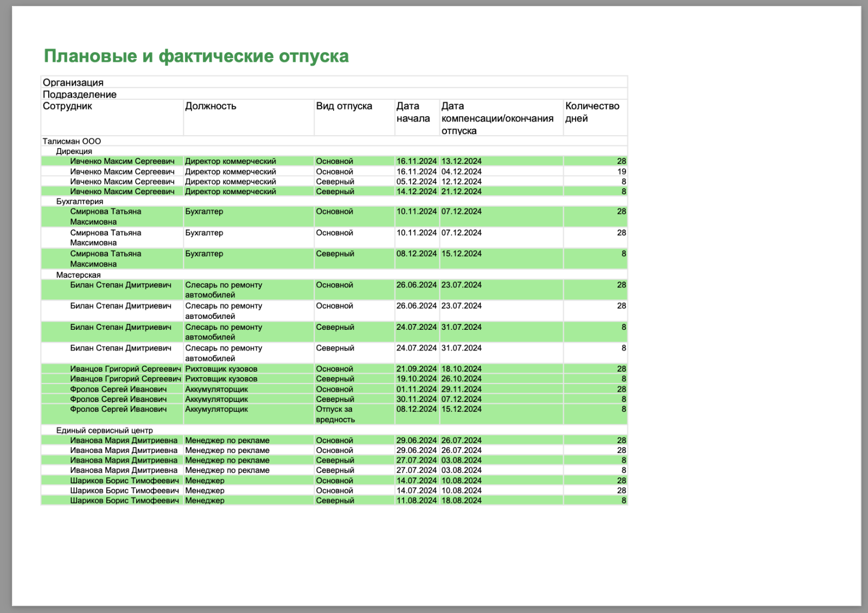Select the Дирекция department group row
Image resolution: width=868 pixels, height=613 pixels.
click(74, 151)
